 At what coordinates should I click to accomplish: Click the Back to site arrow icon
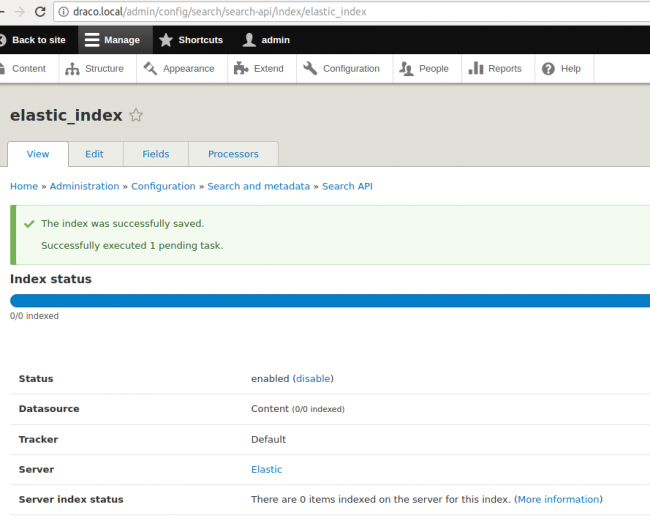click(3, 40)
